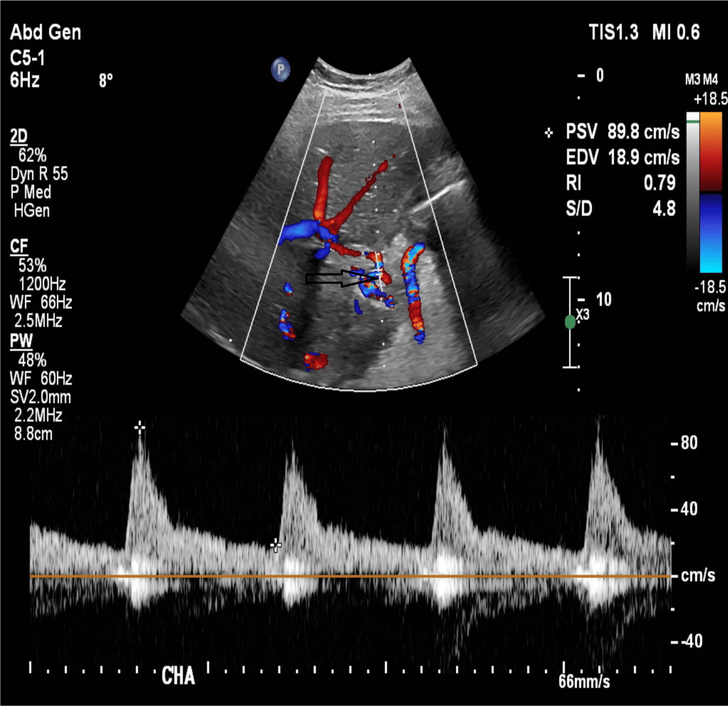
Task: Click the orange Doppler baseline
Action: coord(351,576)
